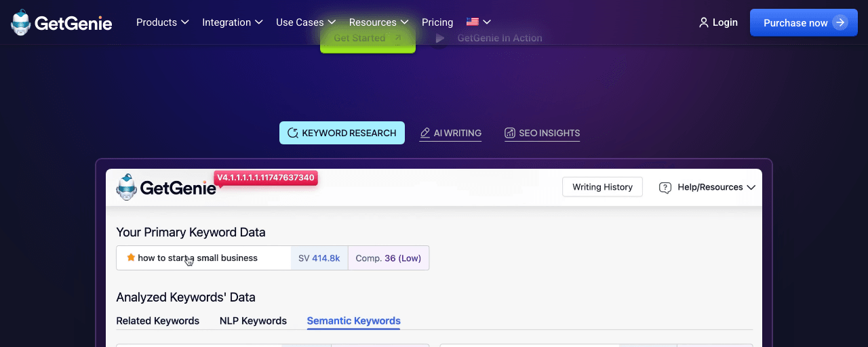Screen dimensions: 868x347
Task: Open the Use Cases menu
Action: 300,22
